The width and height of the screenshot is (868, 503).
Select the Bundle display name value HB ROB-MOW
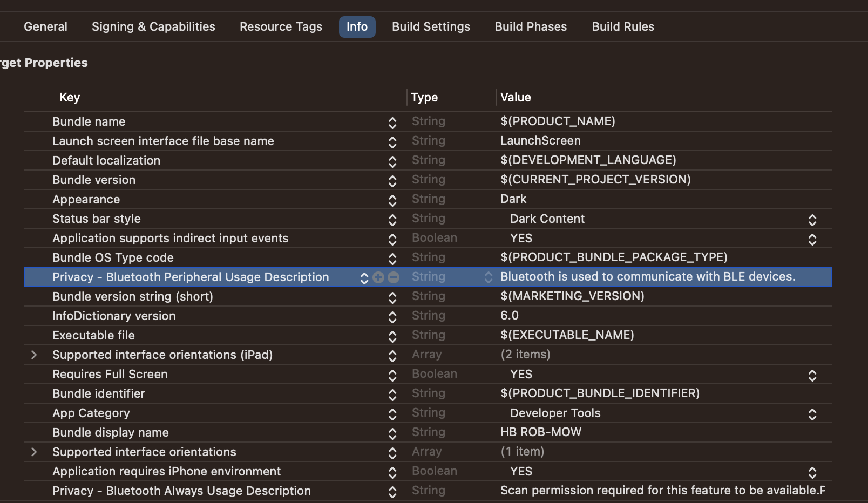540,432
